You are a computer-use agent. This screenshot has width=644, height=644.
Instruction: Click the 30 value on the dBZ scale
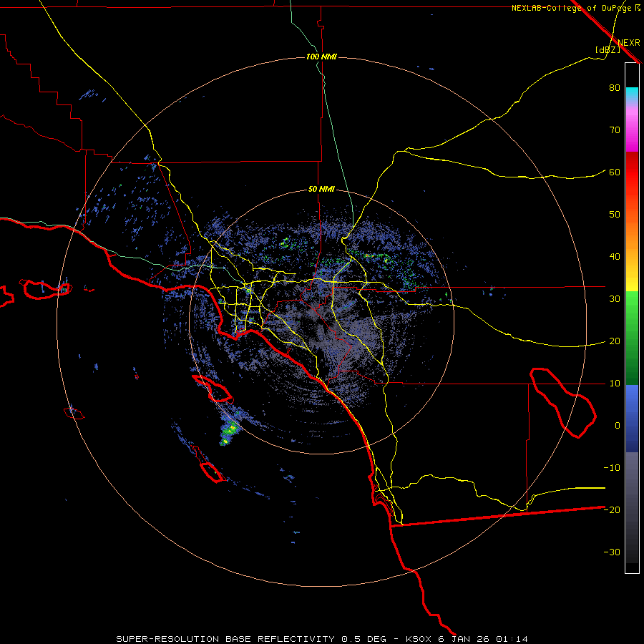coord(615,299)
